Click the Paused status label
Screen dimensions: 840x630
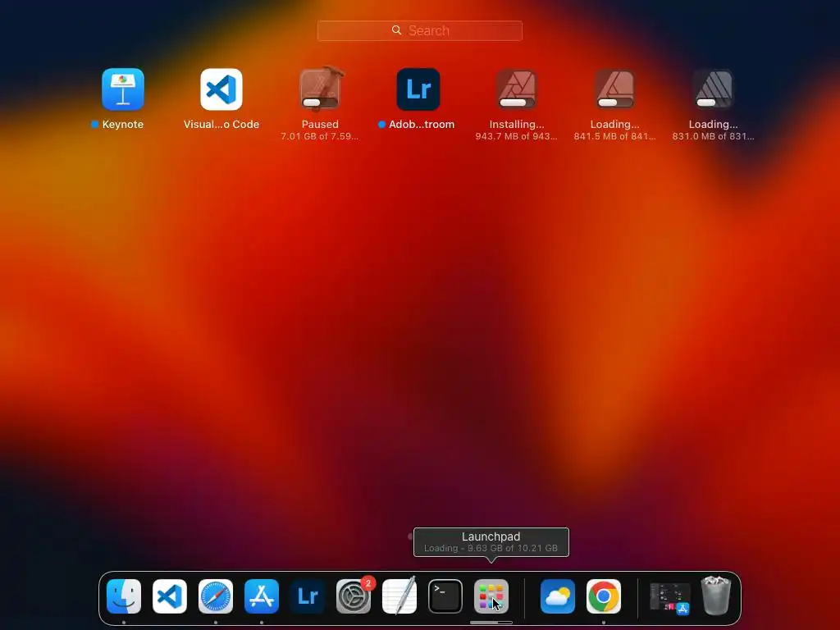point(320,125)
